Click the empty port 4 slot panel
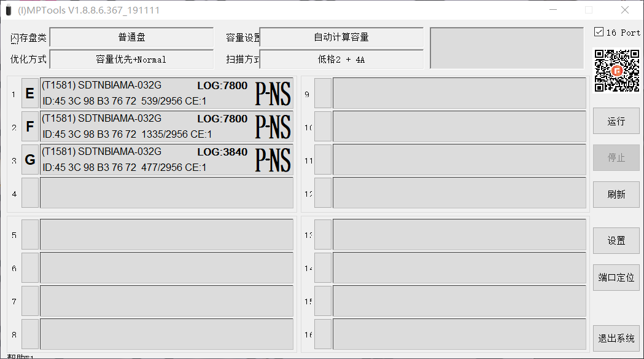This screenshot has height=359, width=644. [x=166, y=193]
